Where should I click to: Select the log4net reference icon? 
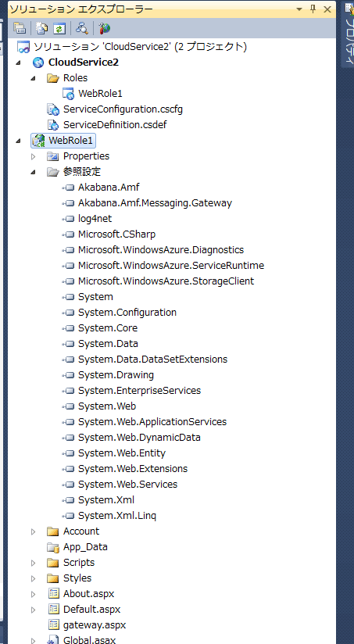[x=68, y=219]
